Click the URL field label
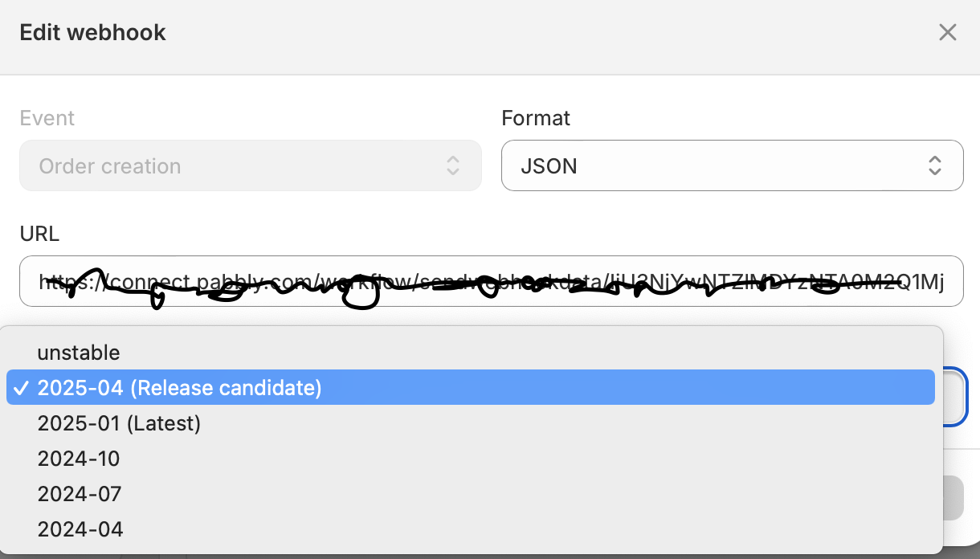 point(39,234)
